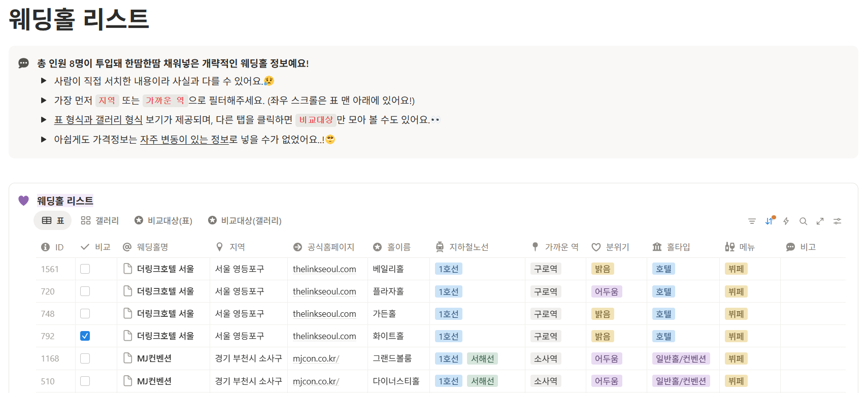
Task: Expand the toggle starting with 표 형식과 갤러리
Action: click(44, 119)
